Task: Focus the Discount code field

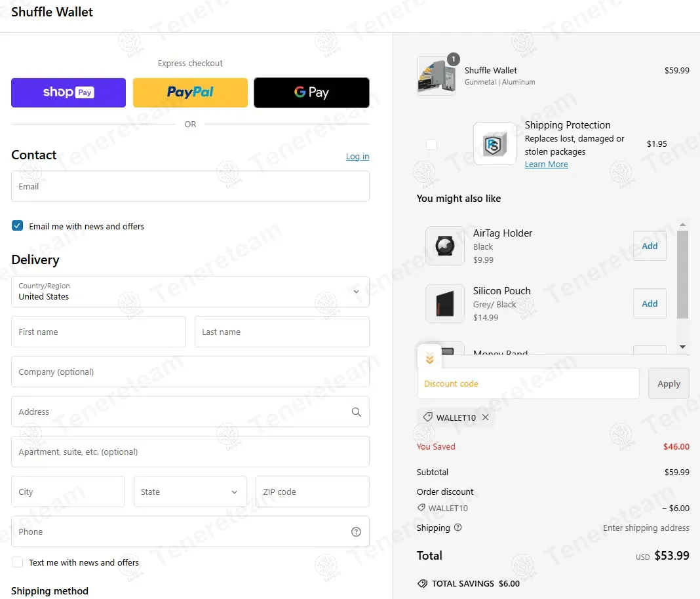Action: (528, 383)
